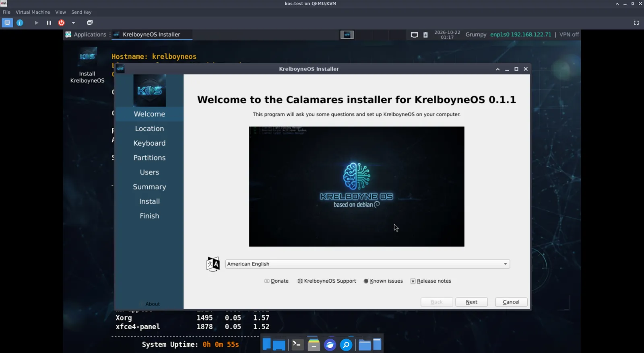Image resolution: width=644 pixels, height=353 pixels.
Task: Open the Applications menu in guest panel
Action: (x=86, y=35)
